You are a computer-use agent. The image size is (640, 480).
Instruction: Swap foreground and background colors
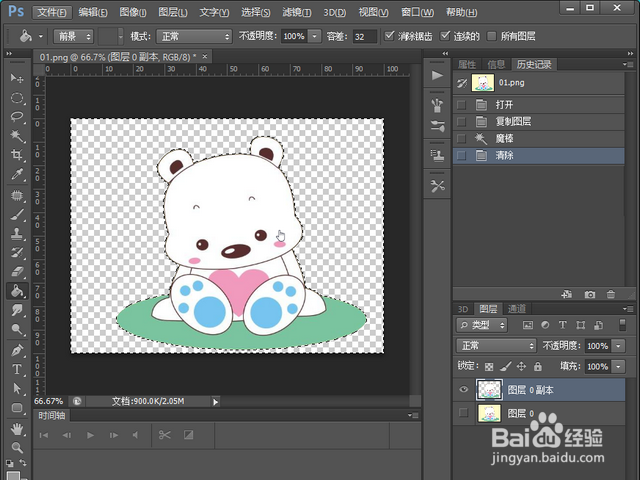[23, 462]
